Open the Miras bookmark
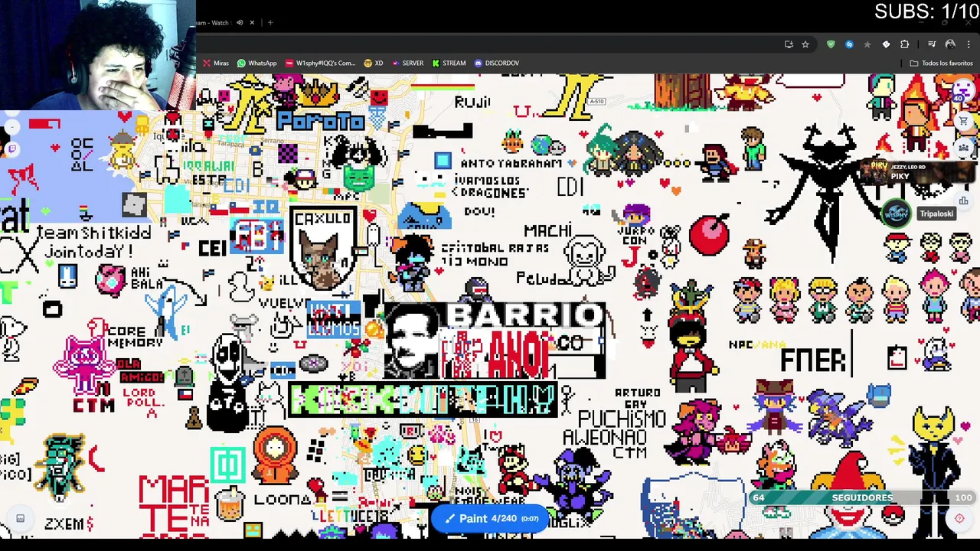980x551 pixels. (215, 63)
